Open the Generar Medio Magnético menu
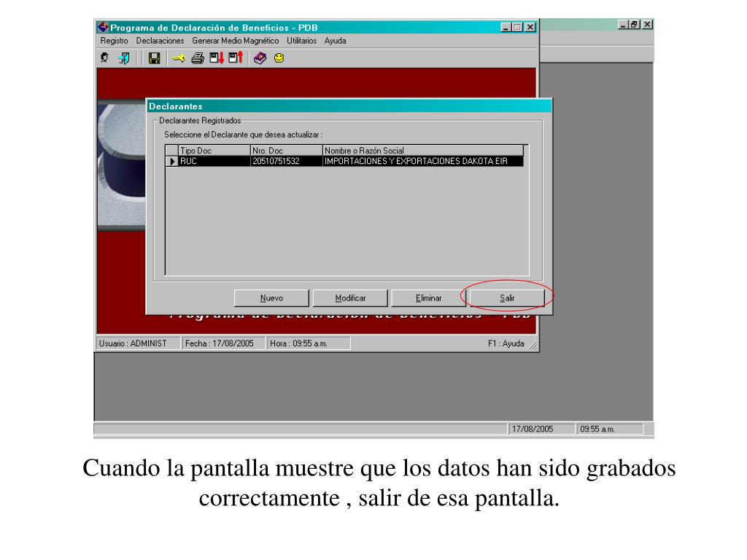The width and height of the screenshot is (747, 560). [236, 41]
